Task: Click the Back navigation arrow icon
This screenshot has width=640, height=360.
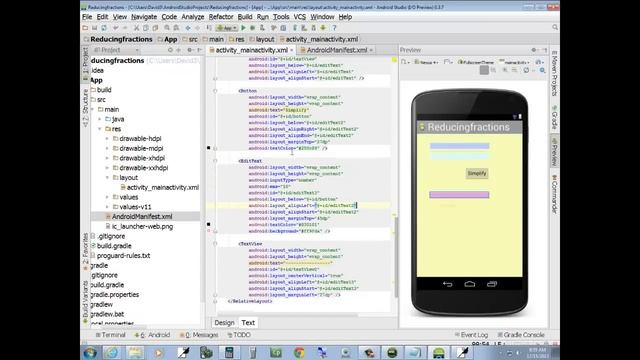Action: pyautogui.click(x=188, y=28)
